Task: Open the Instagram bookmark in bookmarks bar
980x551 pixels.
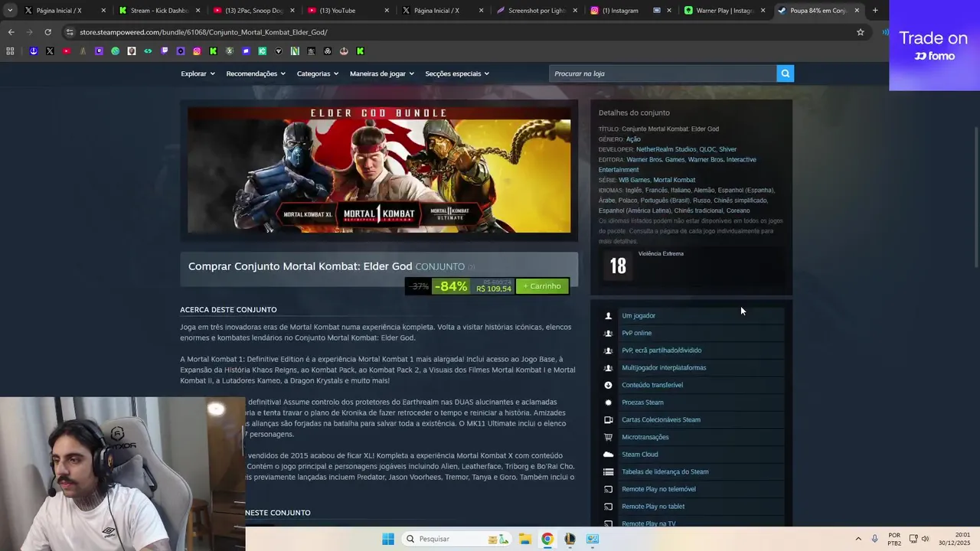Action: [197, 51]
